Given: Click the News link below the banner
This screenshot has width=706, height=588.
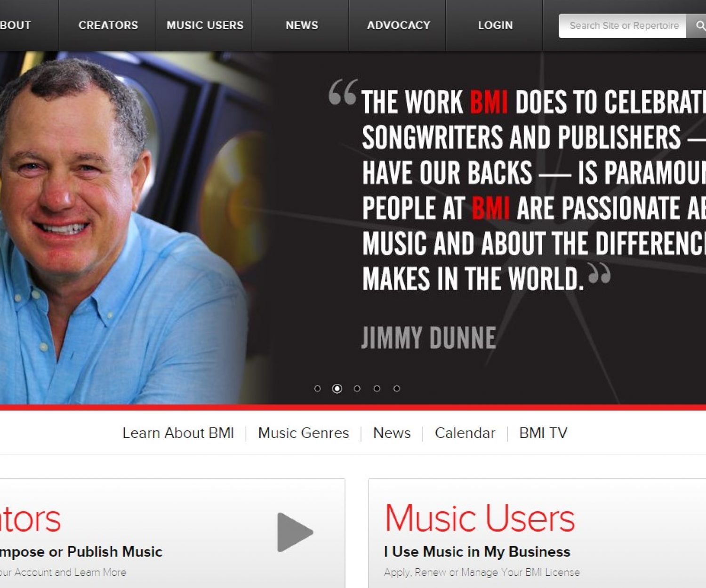Looking at the screenshot, I should [392, 433].
